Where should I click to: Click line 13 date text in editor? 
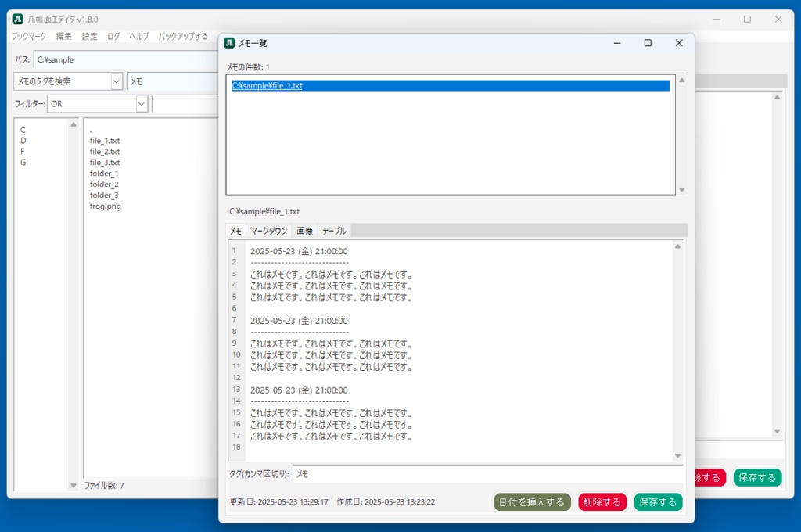[299, 390]
